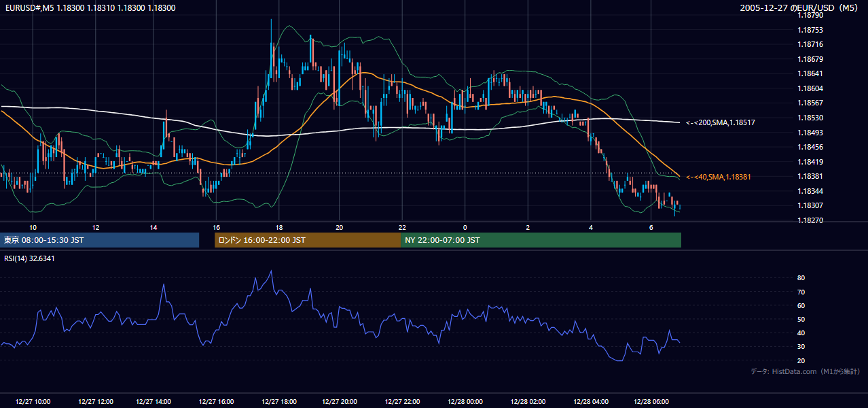Click price axis label 1.18753
This screenshot has width=868, height=408.
(x=810, y=30)
